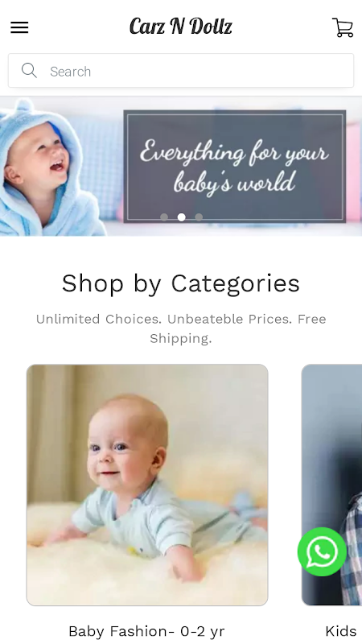Focus the Search input field
Image resolution: width=362 pixels, height=644 pixels.
[x=181, y=71]
